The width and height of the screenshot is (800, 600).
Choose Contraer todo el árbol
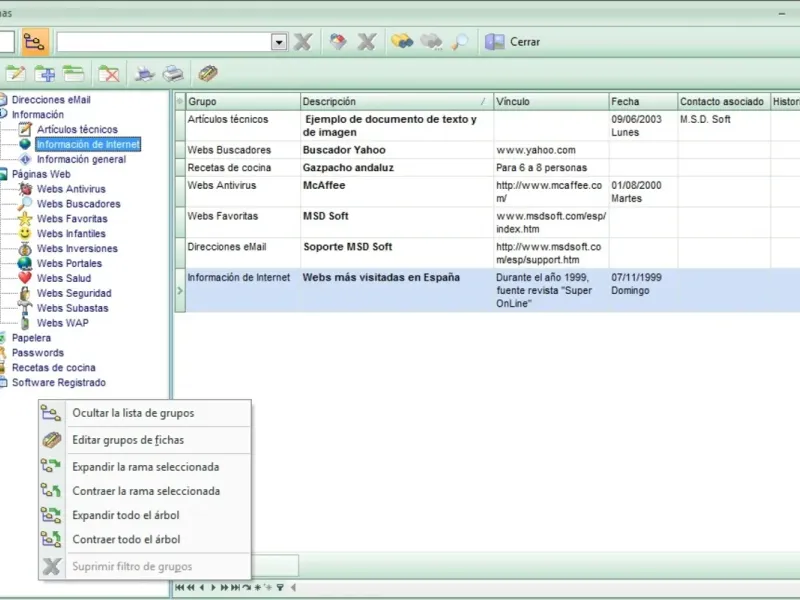(126, 540)
